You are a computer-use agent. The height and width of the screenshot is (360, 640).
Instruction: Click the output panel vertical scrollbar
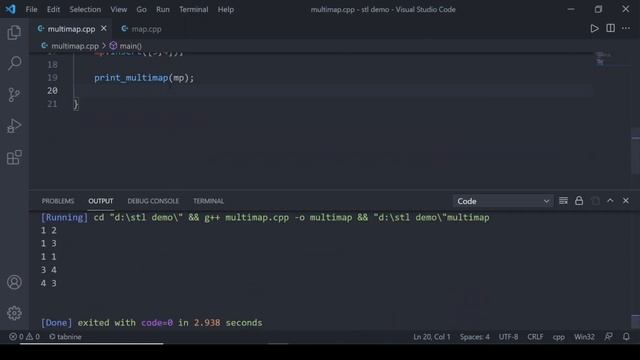[636, 321]
